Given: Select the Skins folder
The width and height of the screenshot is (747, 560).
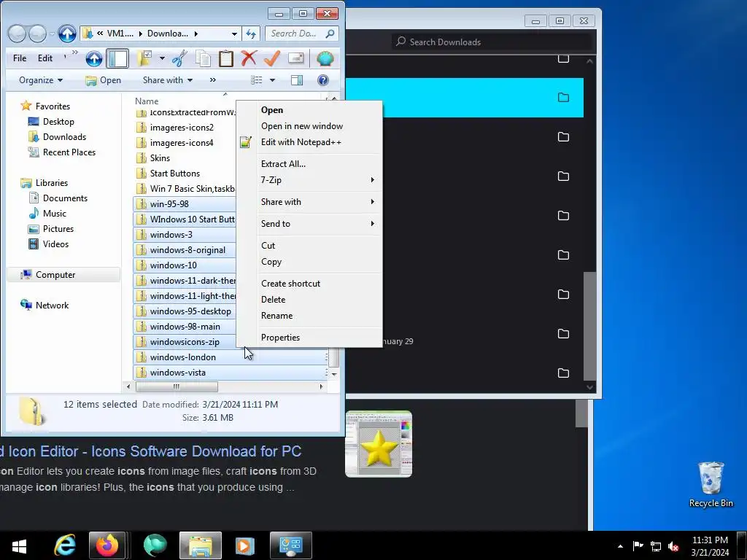Looking at the screenshot, I should click(160, 158).
